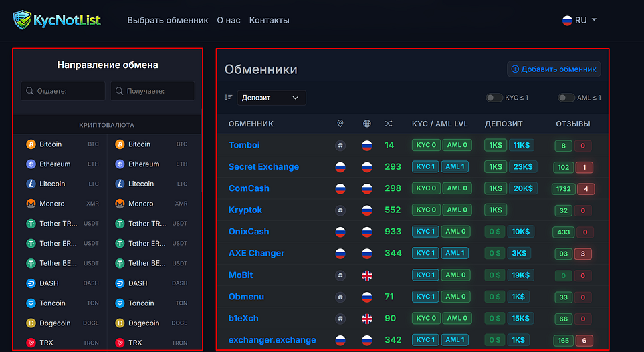Viewport: 644px width, 352px height.
Task: Click the KYC / AML LVL column header
Action: 440,124
